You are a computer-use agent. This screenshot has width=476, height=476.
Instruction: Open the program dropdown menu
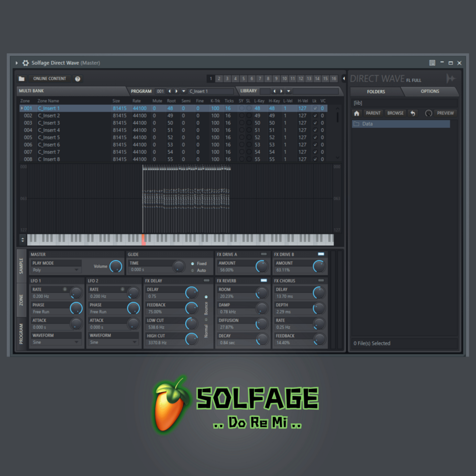pos(183,91)
